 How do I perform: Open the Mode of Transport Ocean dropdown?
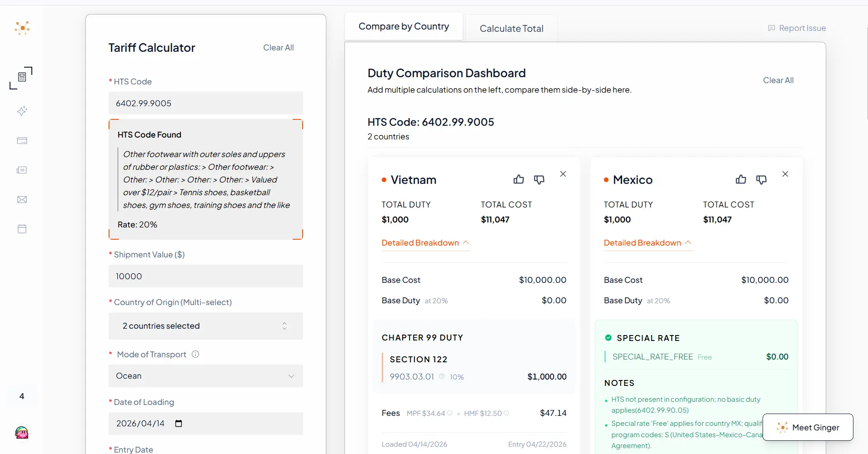point(205,376)
